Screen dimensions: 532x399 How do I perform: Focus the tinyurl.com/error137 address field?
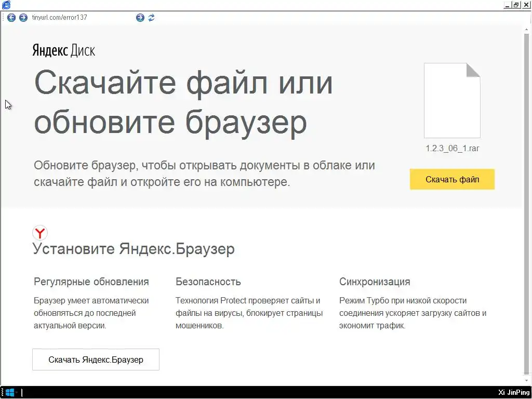pyautogui.click(x=82, y=18)
